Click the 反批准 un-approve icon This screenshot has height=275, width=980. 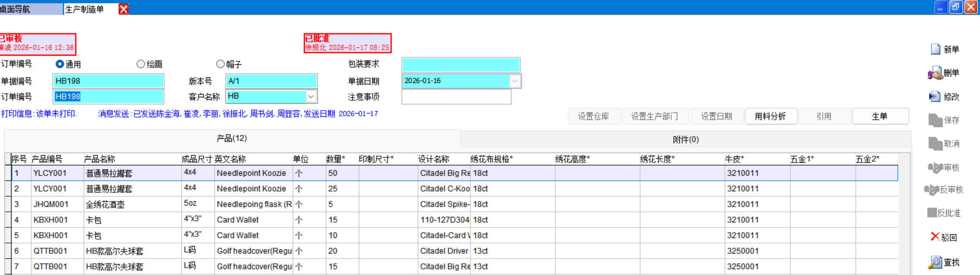[x=932, y=213]
